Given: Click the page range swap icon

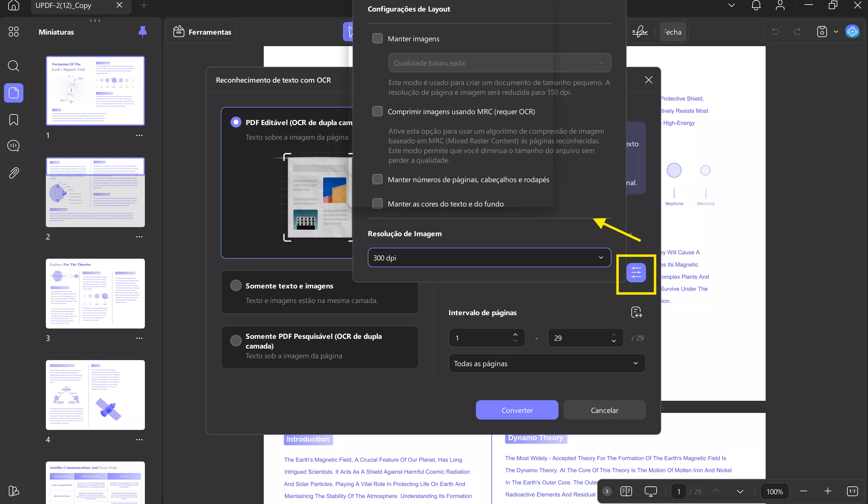Looking at the screenshot, I should [636, 312].
